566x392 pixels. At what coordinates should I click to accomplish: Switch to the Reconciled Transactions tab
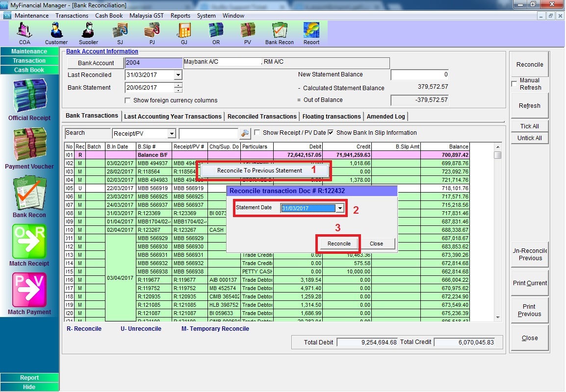tap(262, 117)
